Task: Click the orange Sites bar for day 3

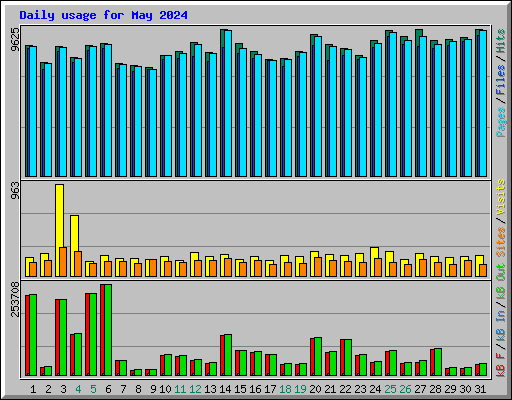Action: 63,262
